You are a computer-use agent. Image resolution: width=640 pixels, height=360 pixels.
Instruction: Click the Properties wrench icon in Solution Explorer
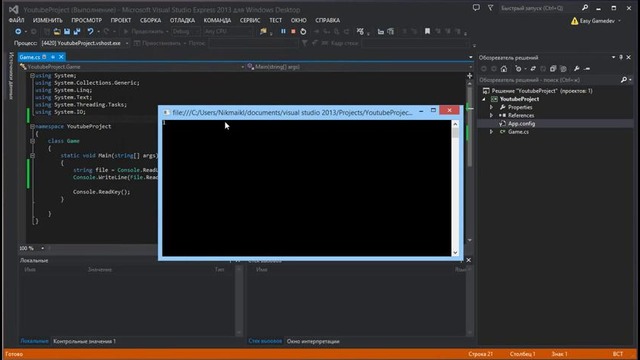coord(576,69)
